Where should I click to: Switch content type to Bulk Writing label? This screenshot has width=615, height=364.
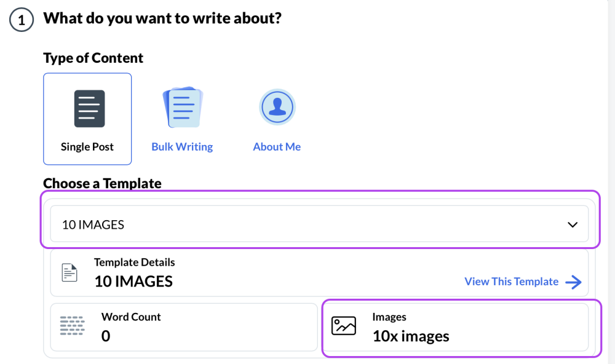pos(182,147)
